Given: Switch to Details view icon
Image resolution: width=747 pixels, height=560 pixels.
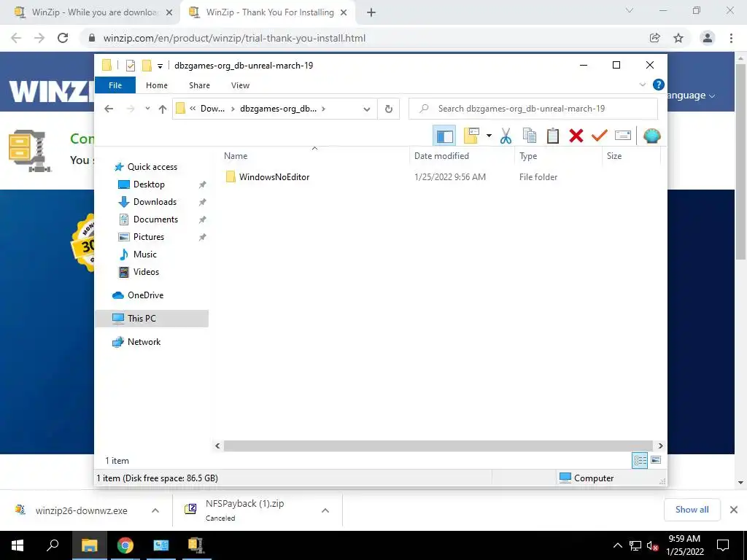Looking at the screenshot, I should [640, 461].
